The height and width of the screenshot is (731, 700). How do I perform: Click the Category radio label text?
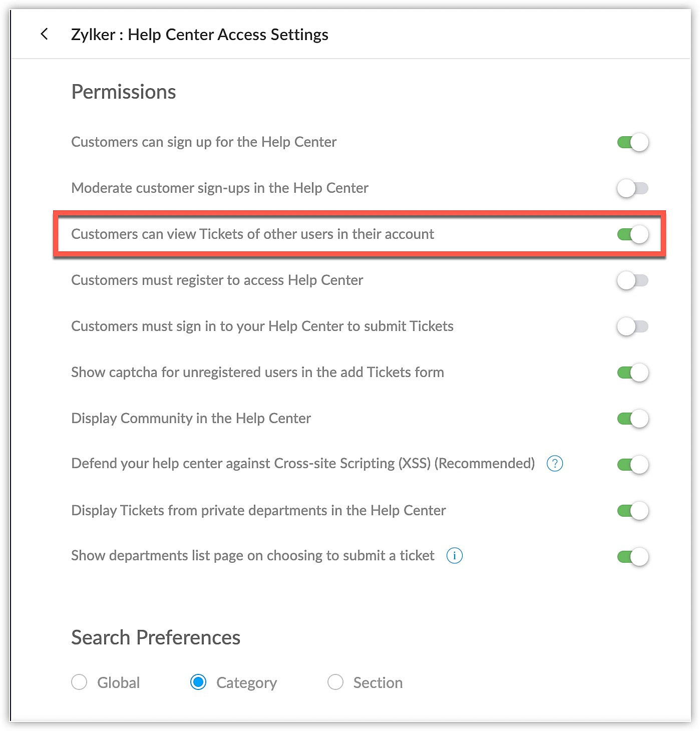click(246, 683)
